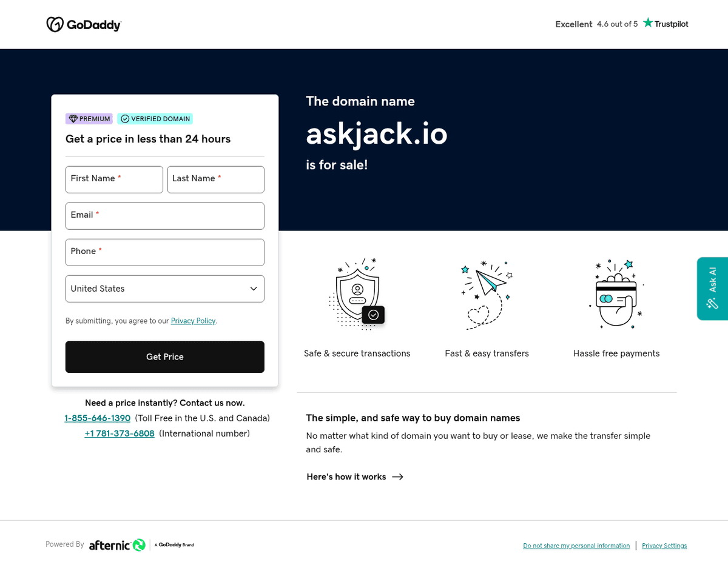
Task: Call the toll free number 1-855-646-1390
Action: click(x=98, y=418)
